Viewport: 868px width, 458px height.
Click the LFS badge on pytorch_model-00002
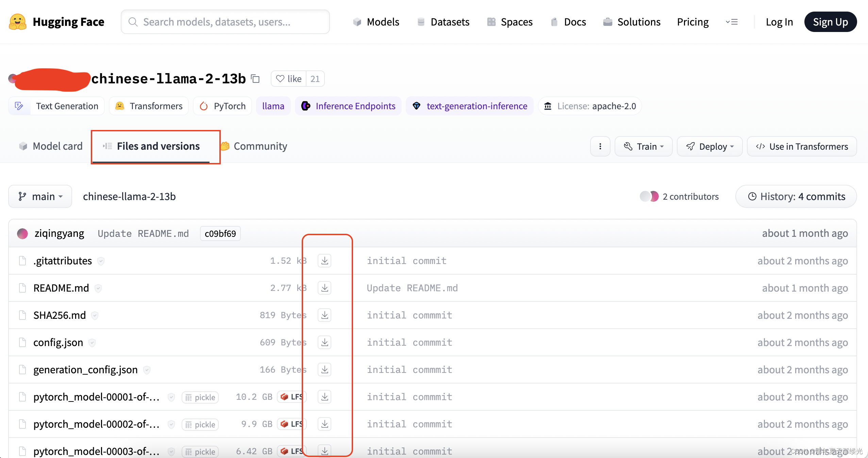click(x=292, y=424)
